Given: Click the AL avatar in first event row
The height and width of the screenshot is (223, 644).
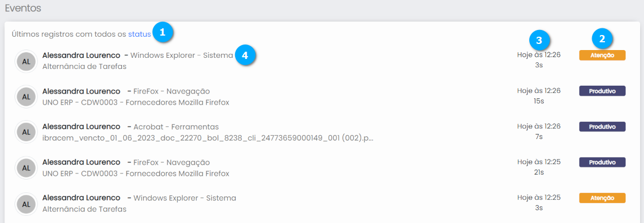Looking at the screenshot, I should (26, 62).
